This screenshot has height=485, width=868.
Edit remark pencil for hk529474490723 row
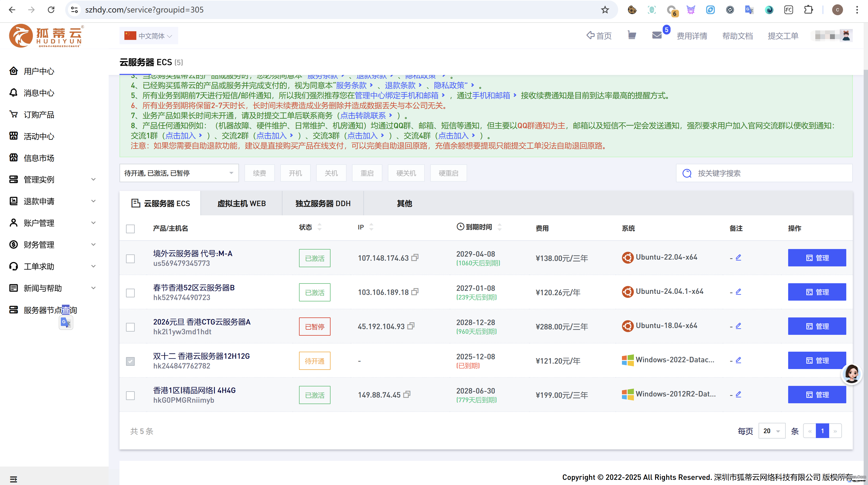(x=738, y=292)
